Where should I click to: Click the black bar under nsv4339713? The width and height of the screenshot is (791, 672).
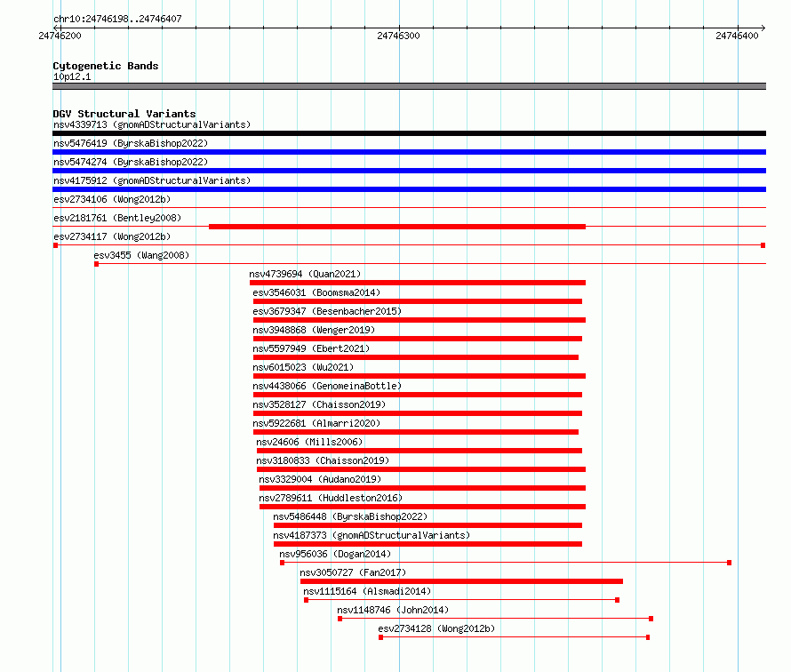point(409,133)
